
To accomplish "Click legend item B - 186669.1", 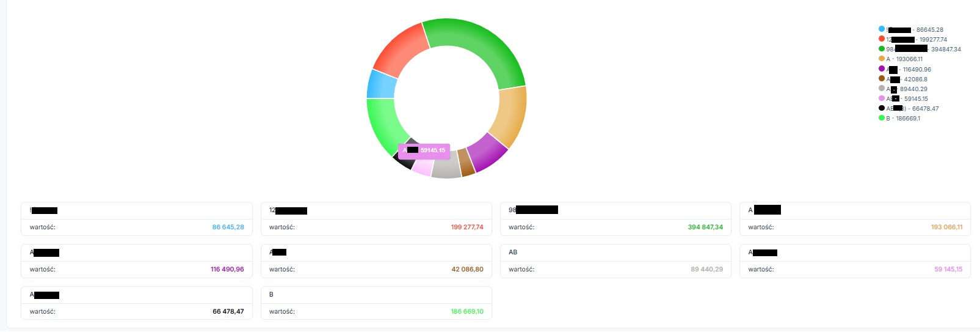I will click(x=899, y=118).
